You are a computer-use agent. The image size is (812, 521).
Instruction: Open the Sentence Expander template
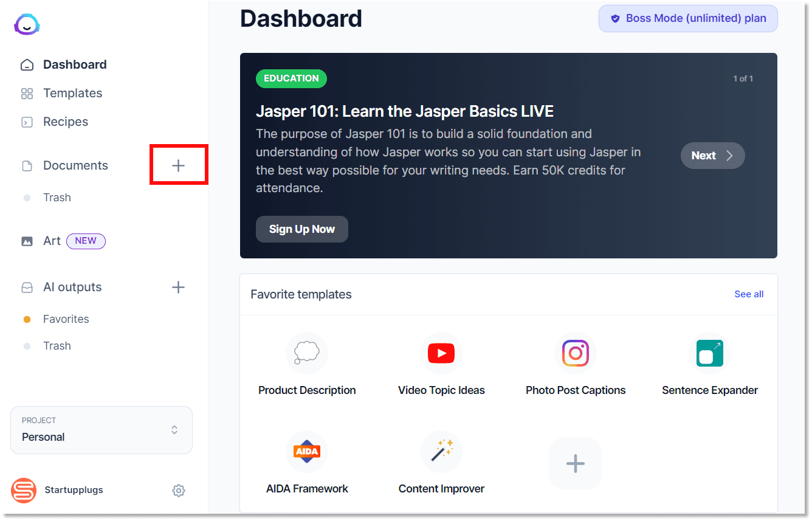710,365
